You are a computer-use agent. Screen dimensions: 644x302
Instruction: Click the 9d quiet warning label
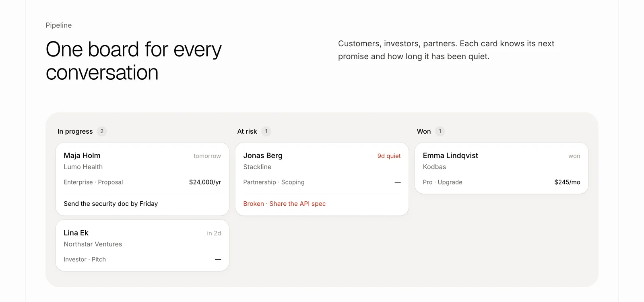pyautogui.click(x=389, y=156)
